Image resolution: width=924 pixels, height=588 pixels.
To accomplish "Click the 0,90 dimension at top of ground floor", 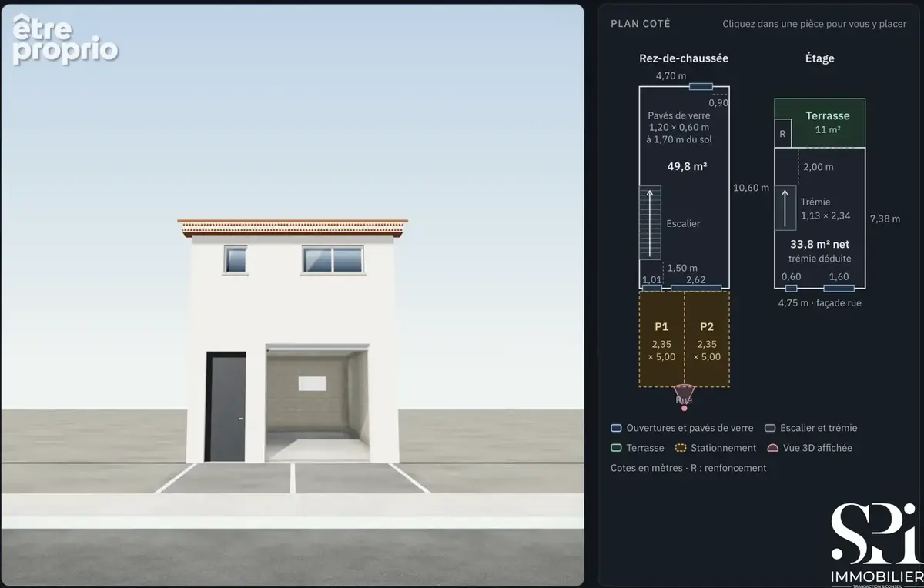I will (718, 103).
